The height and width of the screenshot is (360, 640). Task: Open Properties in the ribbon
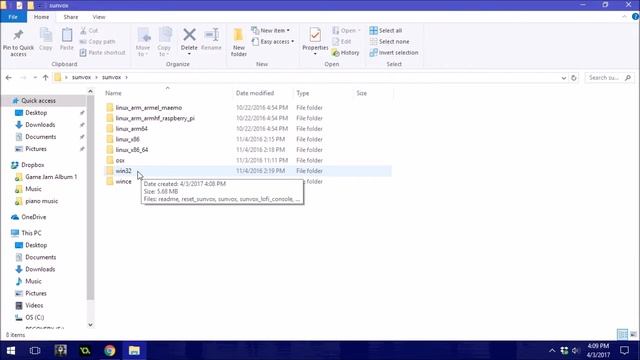coord(315,40)
